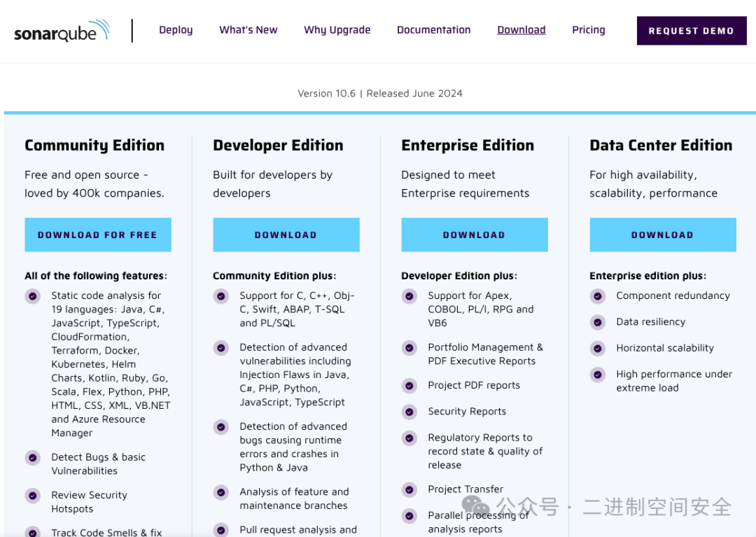Click checkmark beside Security Reports
The height and width of the screenshot is (537, 756).
coord(409,412)
